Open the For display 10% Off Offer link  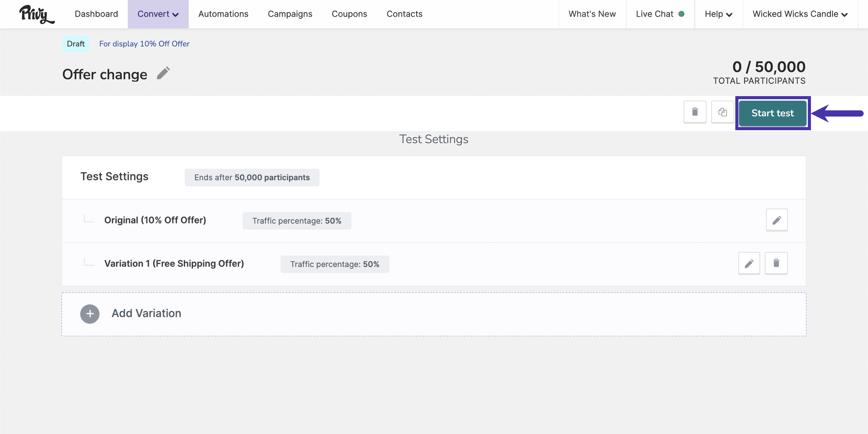144,44
